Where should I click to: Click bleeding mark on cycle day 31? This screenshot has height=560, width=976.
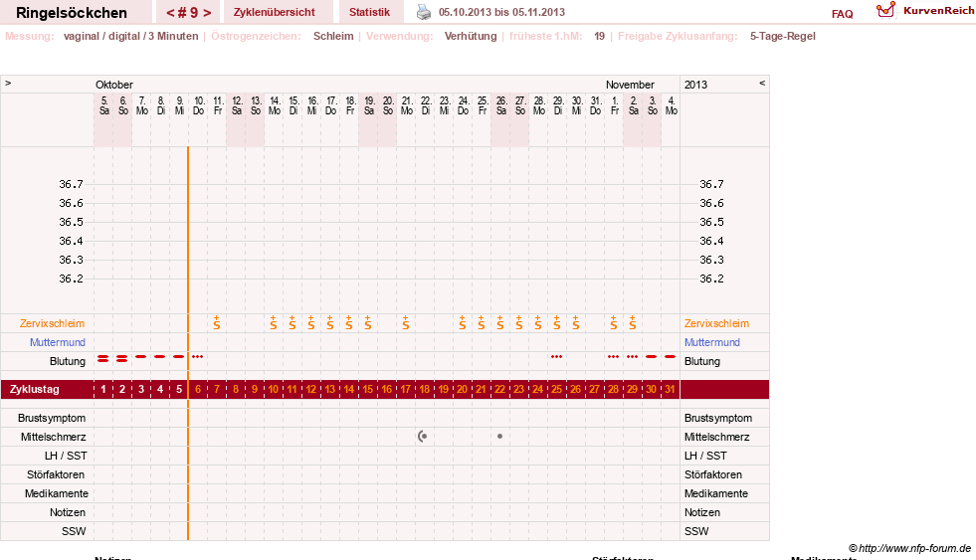670,356
